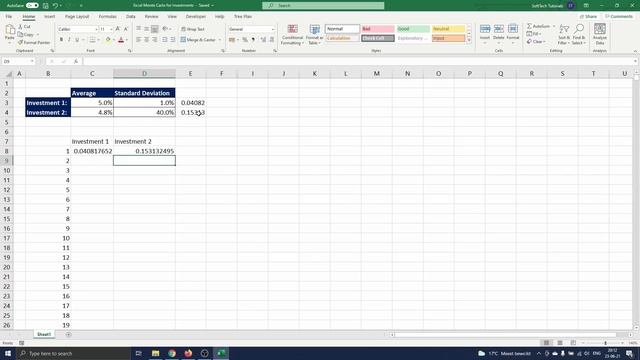Toggle Middle Align
The width and height of the screenshot is (640, 360).
[x=147, y=29]
